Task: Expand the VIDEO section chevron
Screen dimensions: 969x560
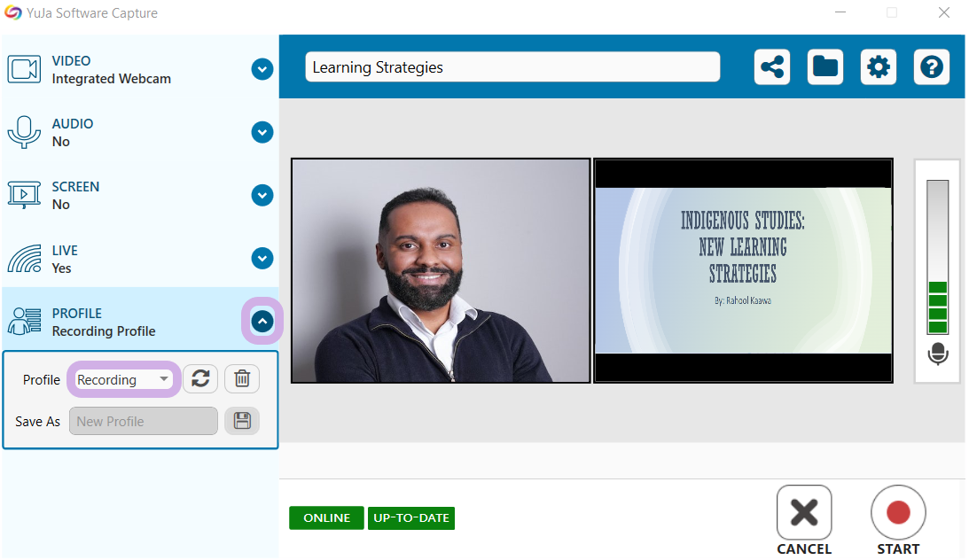Action: pyautogui.click(x=262, y=69)
